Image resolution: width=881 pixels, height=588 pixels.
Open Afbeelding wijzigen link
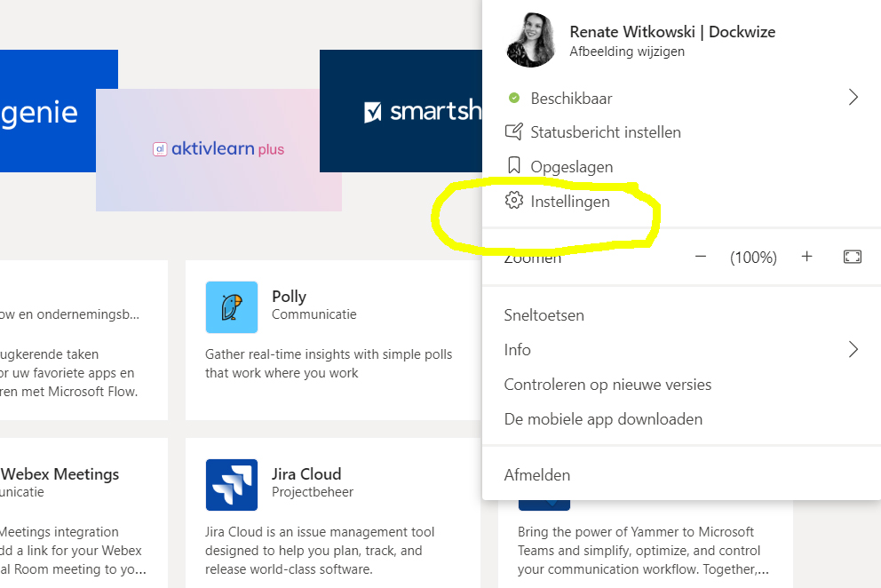coord(627,52)
